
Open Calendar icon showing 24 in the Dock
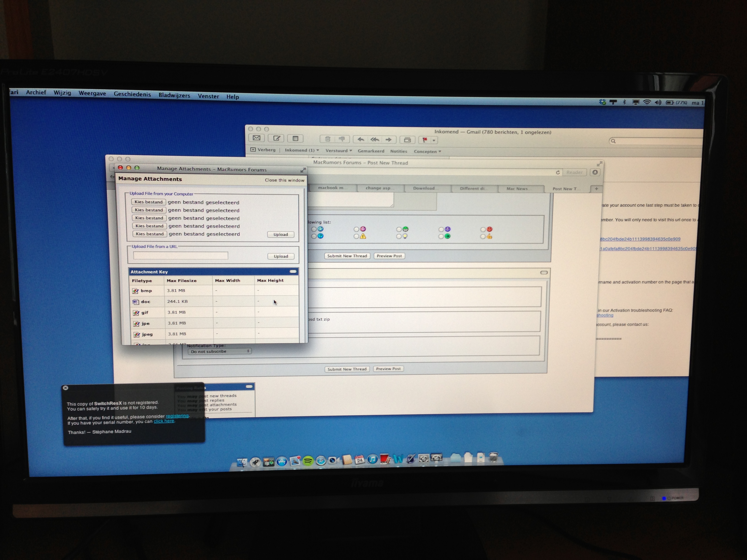[360, 459]
